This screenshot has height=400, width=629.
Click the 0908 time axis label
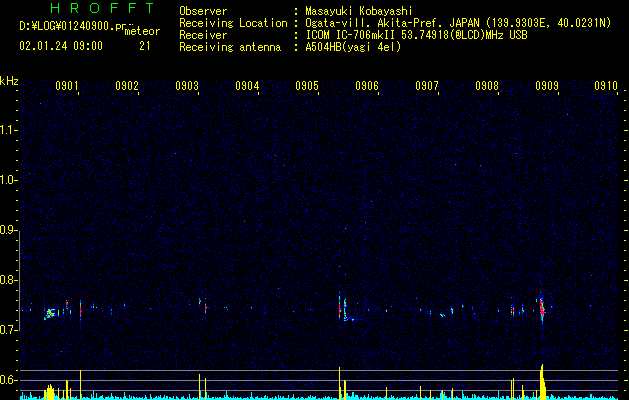487,86
